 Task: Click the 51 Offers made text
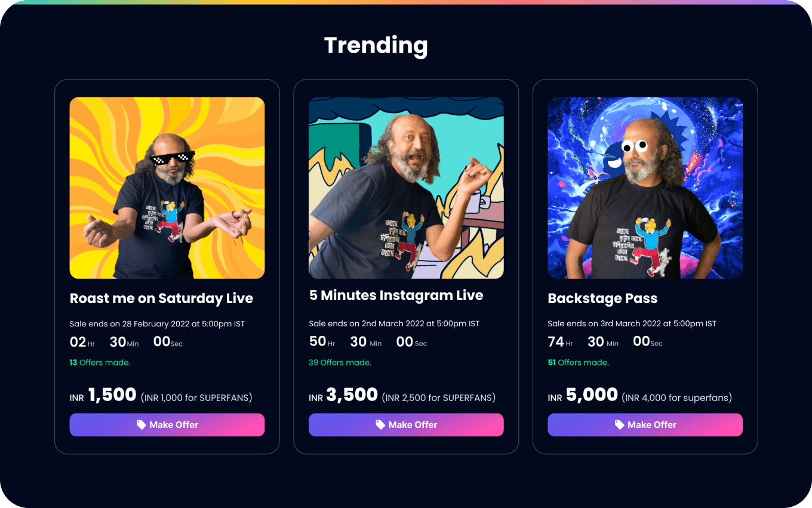[x=578, y=362]
